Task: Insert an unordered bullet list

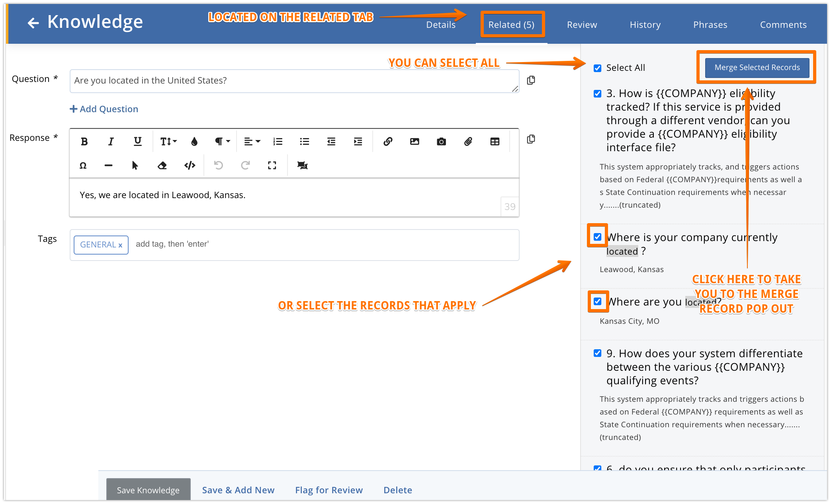Action: pyautogui.click(x=305, y=142)
